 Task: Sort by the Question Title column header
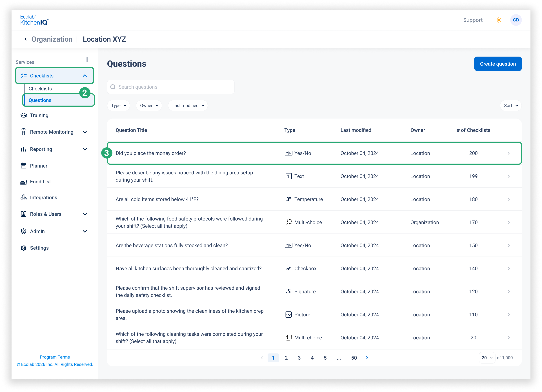click(x=131, y=130)
